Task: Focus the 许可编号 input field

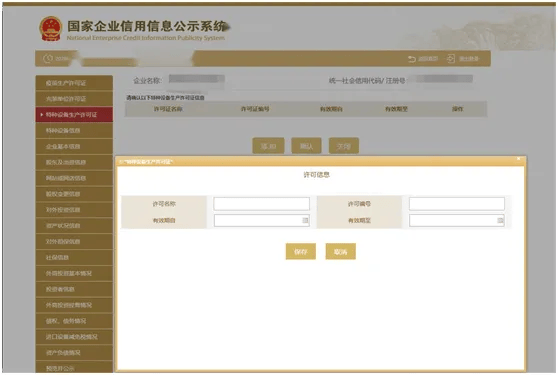Action: (x=457, y=204)
